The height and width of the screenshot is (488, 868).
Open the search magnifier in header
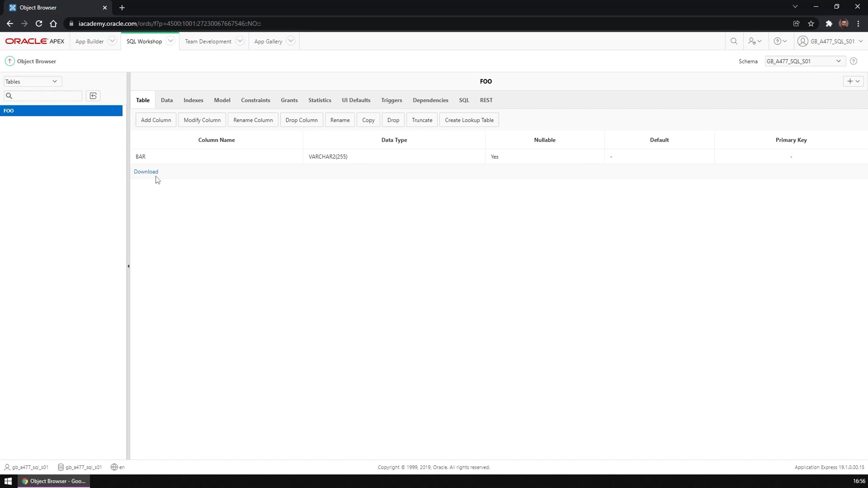[x=734, y=41]
